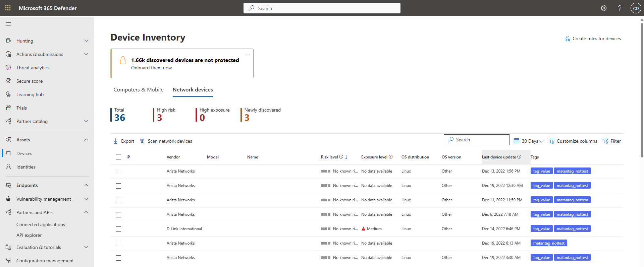Screen dimensions: 644x267
Task: Select the Dec 13, 2022 row checkbox
Action: tap(118, 172)
